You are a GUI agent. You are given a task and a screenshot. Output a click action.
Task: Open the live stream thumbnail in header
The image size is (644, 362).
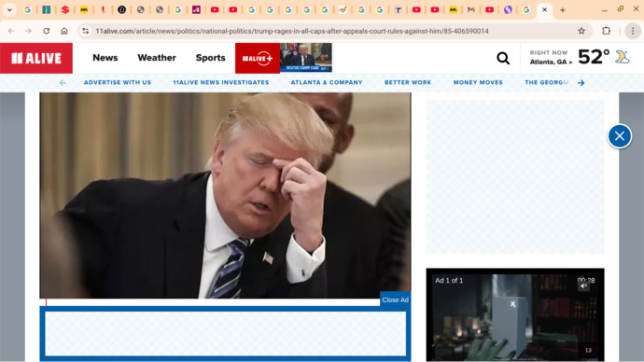pos(306,58)
